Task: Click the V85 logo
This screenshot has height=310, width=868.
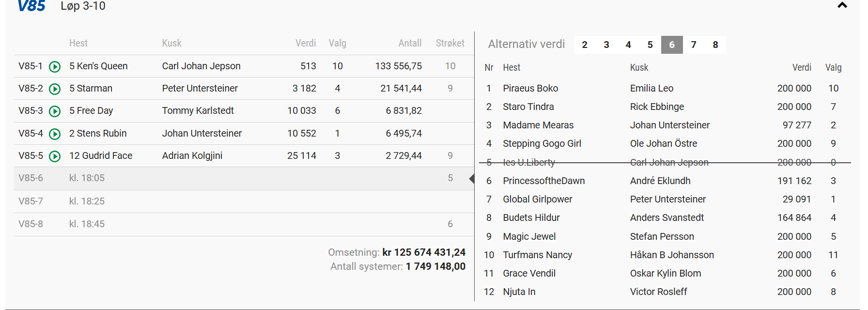Action: pos(31,6)
